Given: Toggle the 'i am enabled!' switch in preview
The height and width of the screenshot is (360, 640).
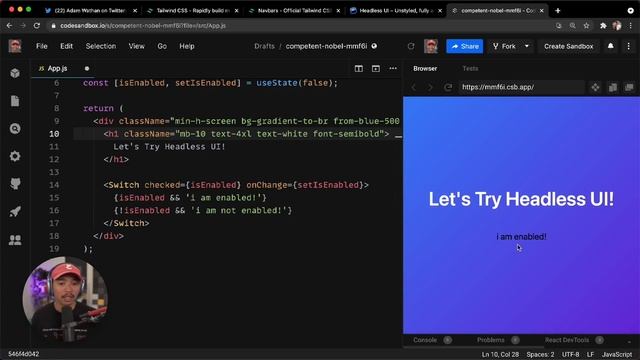Looking at the screenshot, I should coord(521,237).
